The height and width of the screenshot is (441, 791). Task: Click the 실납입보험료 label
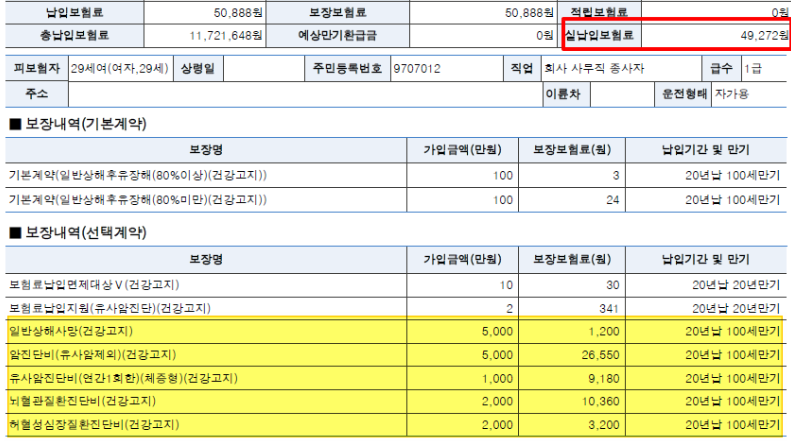(599, 35)
